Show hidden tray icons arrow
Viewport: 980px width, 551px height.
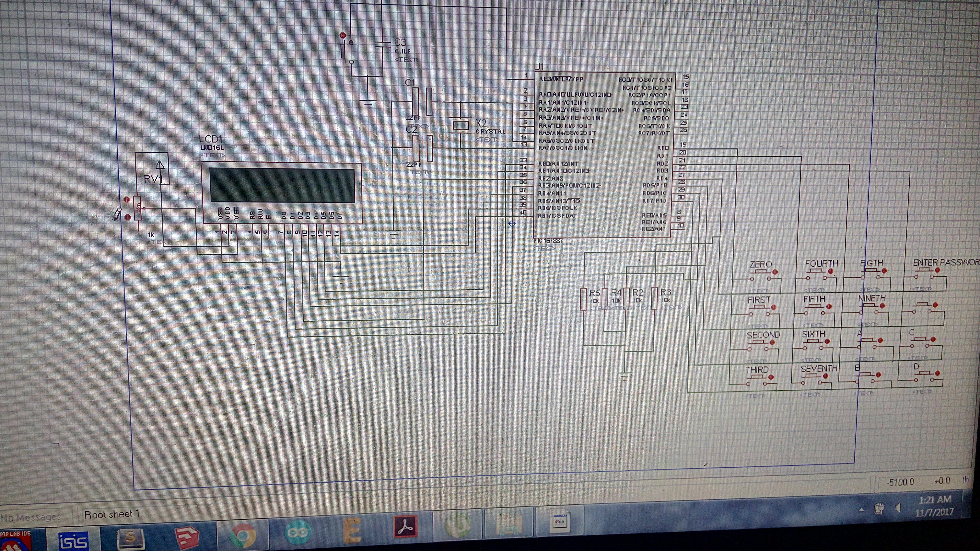pos(861,510)
